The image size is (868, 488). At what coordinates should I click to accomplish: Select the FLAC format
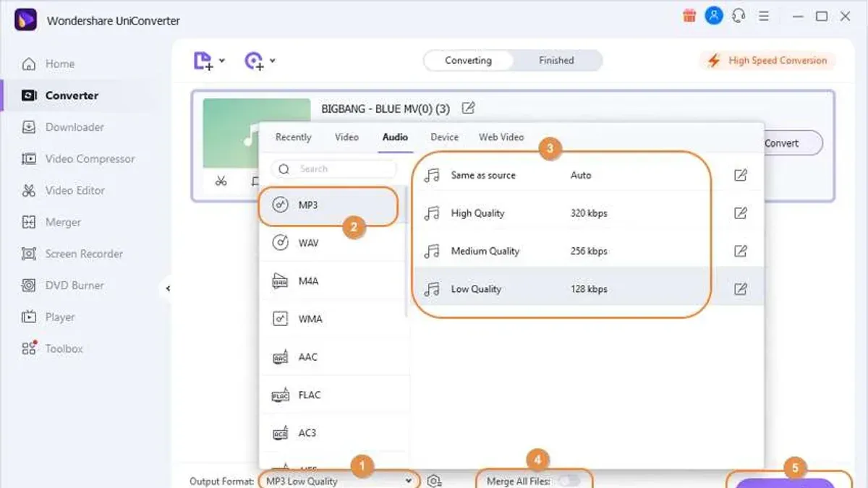click(x=332, y=395)
